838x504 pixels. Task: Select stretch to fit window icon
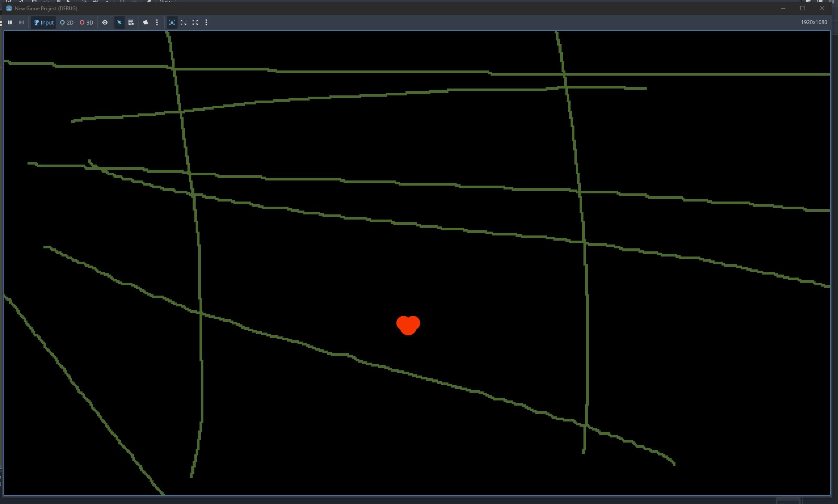click(184, 22)
